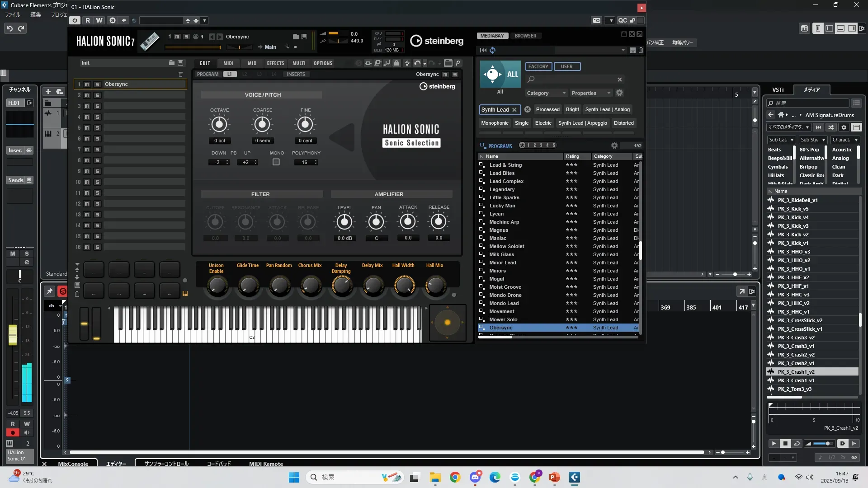Open the Properties filter dropdown
Image resolution: width=868 pixels, height=488 pixels.
(590, 93)
